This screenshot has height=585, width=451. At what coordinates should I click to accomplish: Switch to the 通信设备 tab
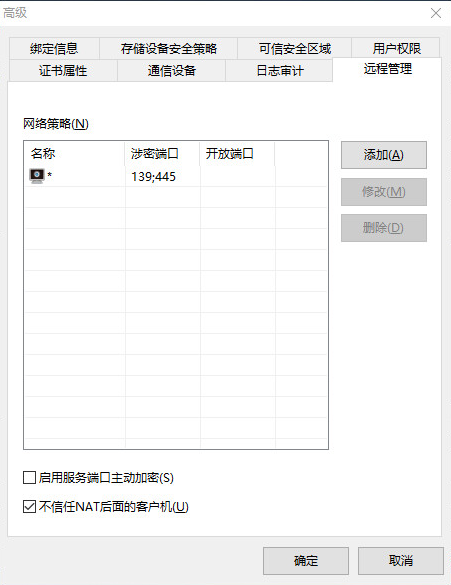pyautogui.click(x=172, y=71)
